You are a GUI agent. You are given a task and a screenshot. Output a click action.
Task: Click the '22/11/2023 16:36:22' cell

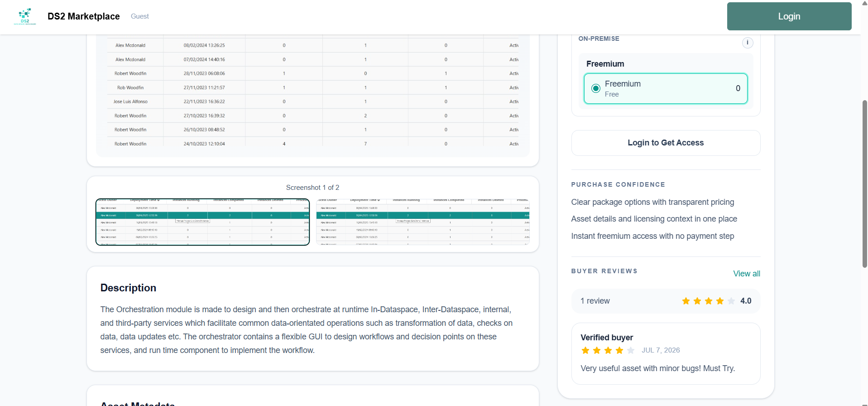click(x=204, y=101)
